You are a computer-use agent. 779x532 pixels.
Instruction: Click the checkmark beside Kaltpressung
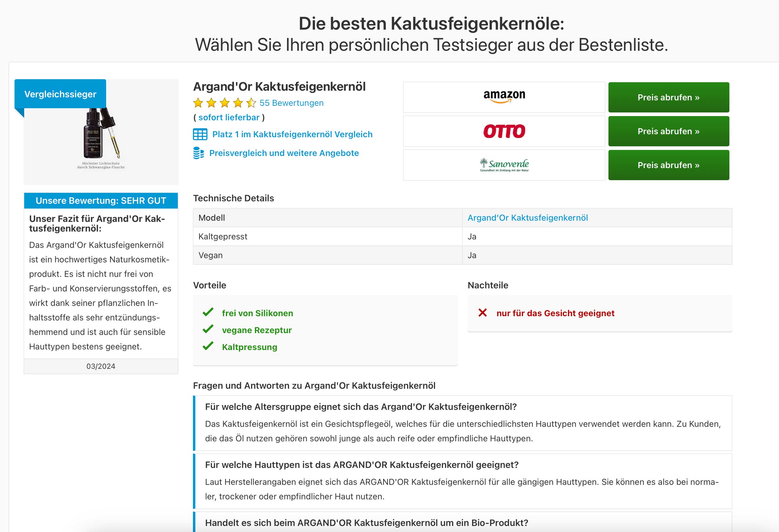click(208, 346)
